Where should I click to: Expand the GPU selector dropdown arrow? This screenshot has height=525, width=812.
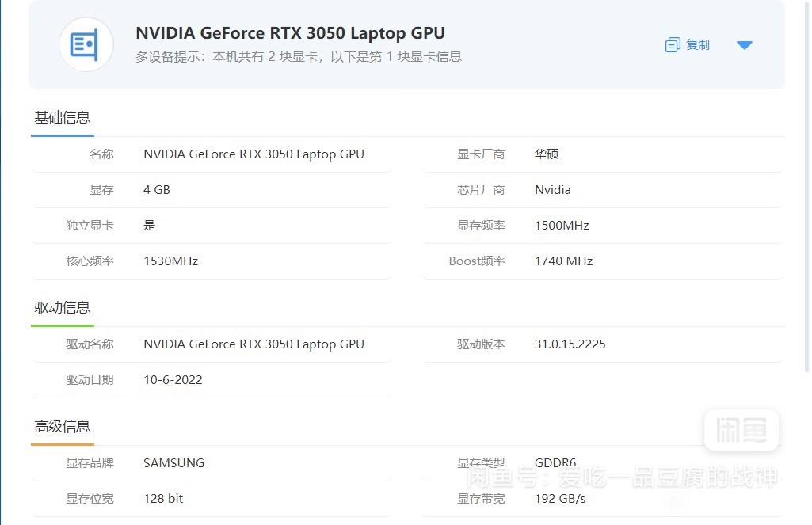(744, 46)
